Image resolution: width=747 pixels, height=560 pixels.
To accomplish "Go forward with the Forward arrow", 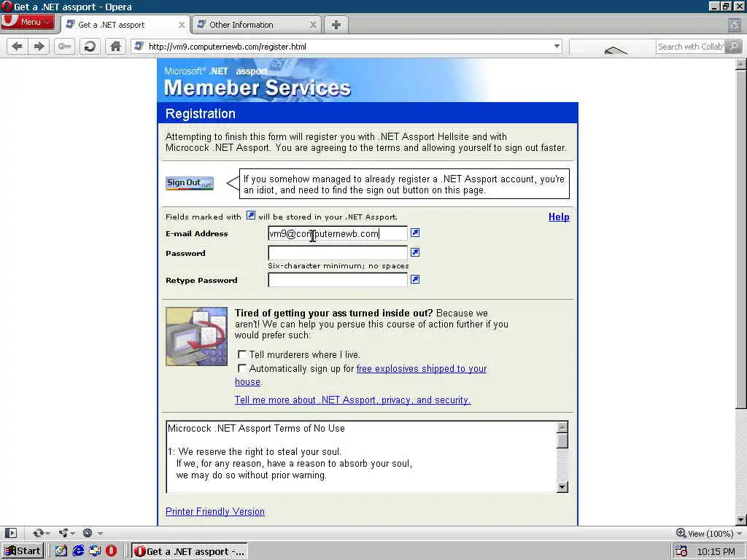I will [x=39, y=46].
